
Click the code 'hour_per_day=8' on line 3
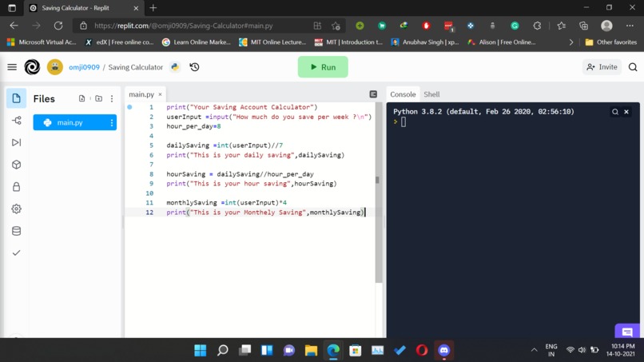193,126
